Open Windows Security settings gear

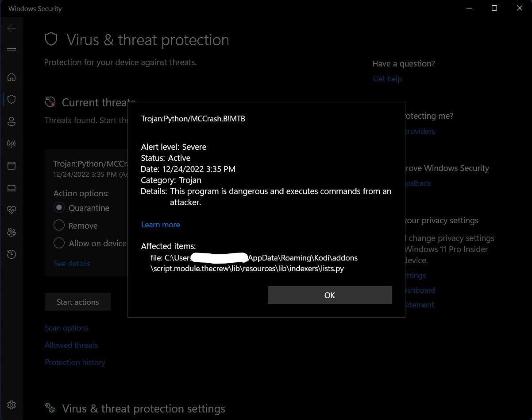pyautogui.click(x=12, y=405)
